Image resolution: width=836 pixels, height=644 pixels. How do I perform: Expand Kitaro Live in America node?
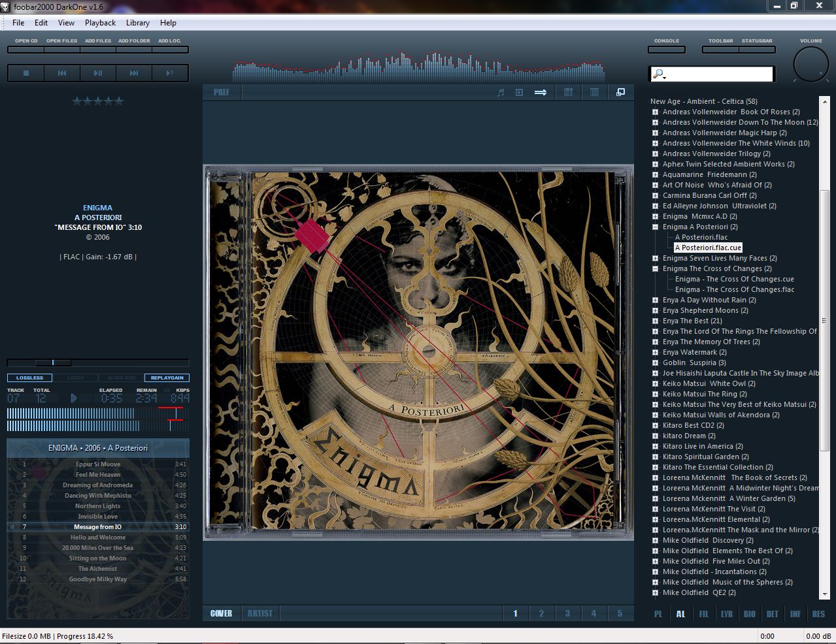point(655,446)
